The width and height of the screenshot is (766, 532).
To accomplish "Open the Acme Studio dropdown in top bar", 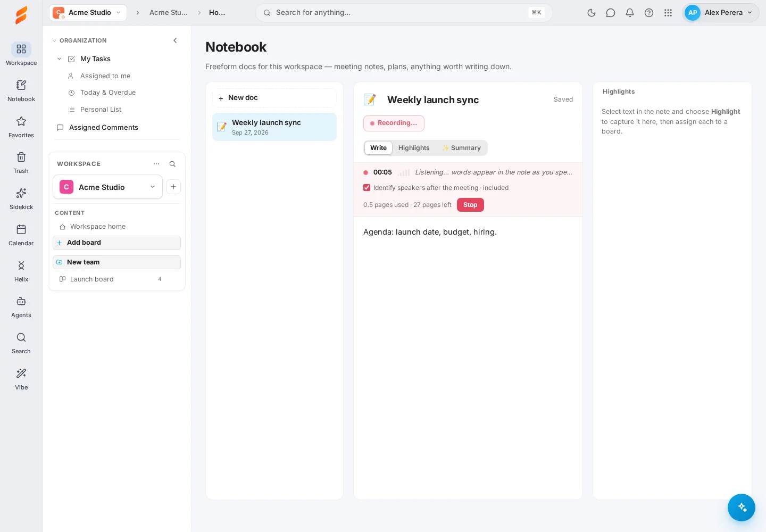I will [88, 13].
